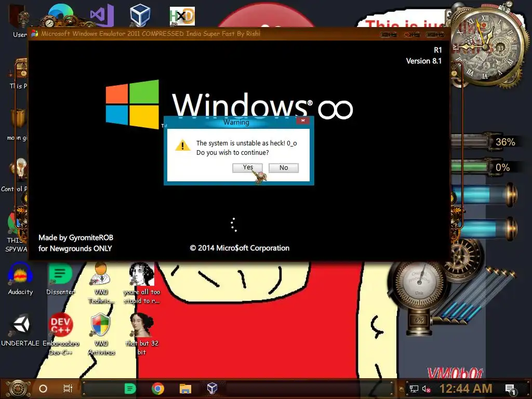532x399 pixels.
Task: Open the notification center icon
Action: pyautogui.click(x=510, y=389)
